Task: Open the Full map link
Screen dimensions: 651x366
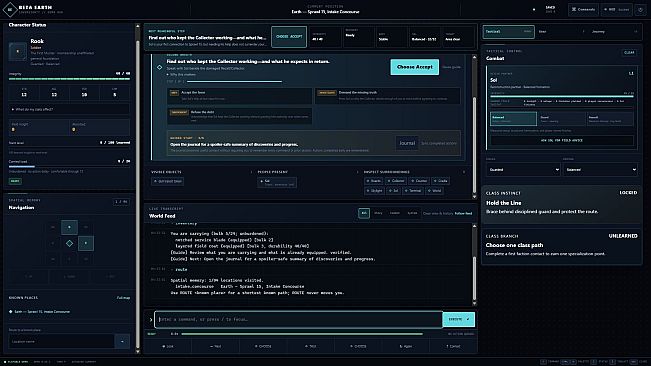Action: tap(123, 298)
